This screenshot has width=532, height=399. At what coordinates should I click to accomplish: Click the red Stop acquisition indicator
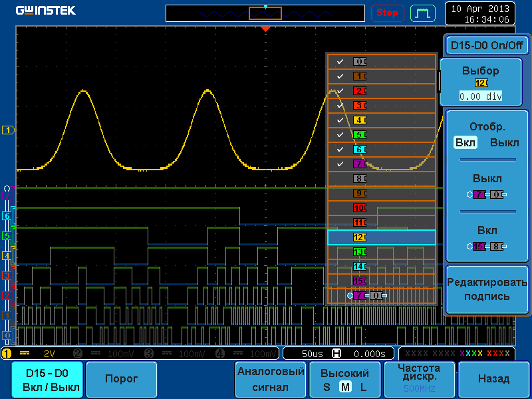tap(387, 13)
